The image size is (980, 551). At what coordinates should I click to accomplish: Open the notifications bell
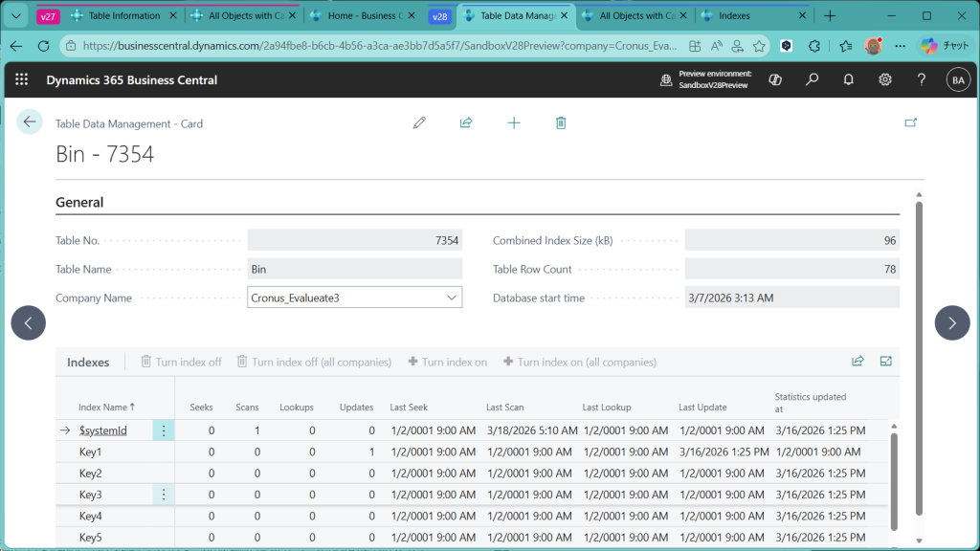(x=849, y=80)
